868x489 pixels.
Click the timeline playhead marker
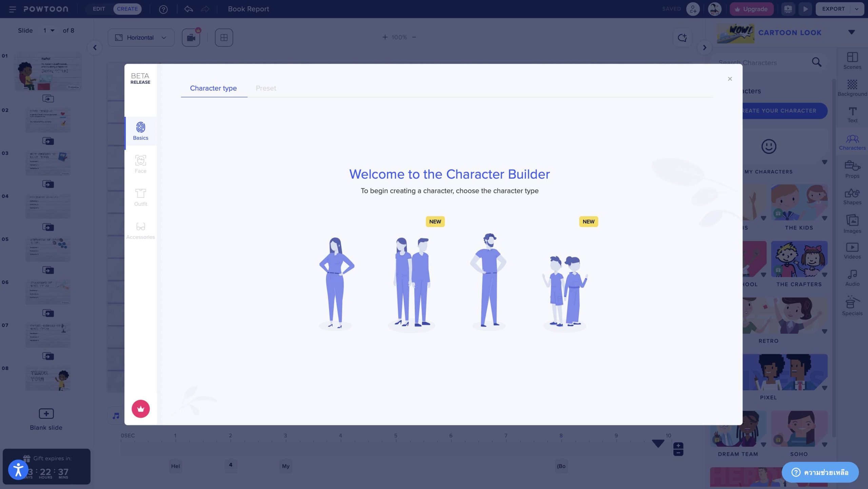[x=658, y=443]
